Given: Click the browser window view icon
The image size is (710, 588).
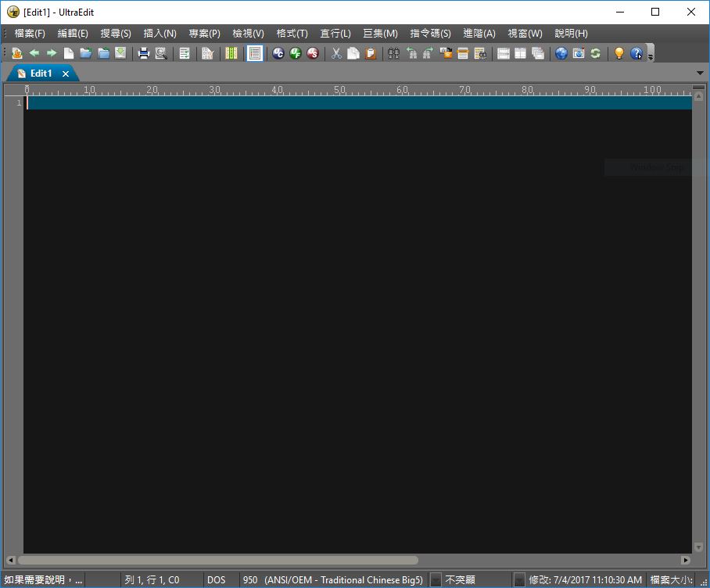Looking at the screenshot, I should pos(578,53).
